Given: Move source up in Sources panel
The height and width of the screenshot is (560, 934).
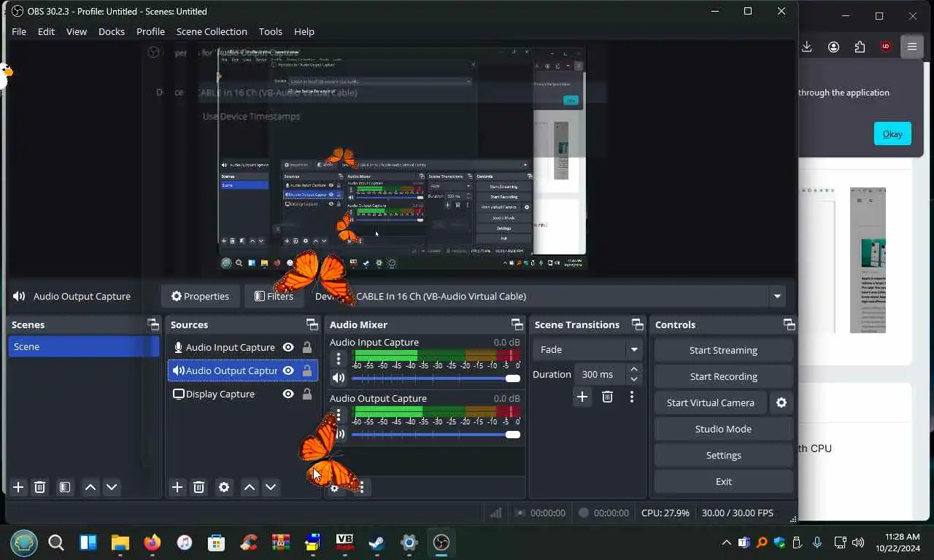Looking at the screenshot, I should pos(250,487).
